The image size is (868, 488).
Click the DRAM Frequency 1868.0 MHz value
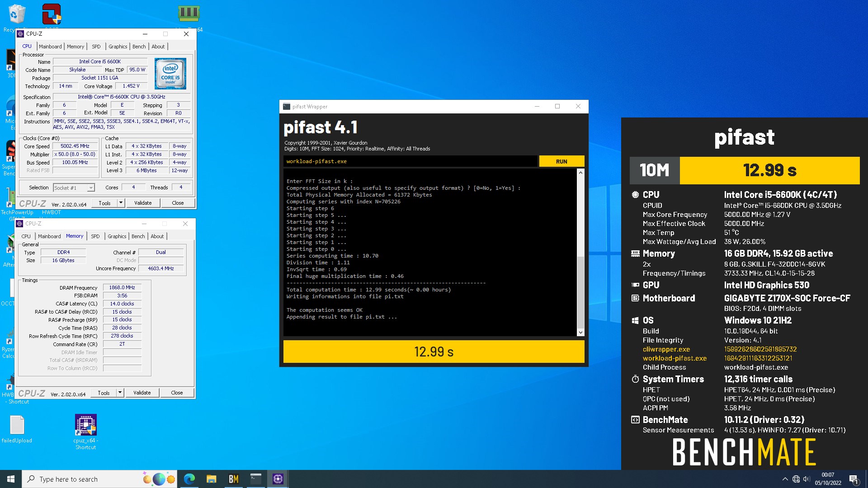tap(122, 287)
